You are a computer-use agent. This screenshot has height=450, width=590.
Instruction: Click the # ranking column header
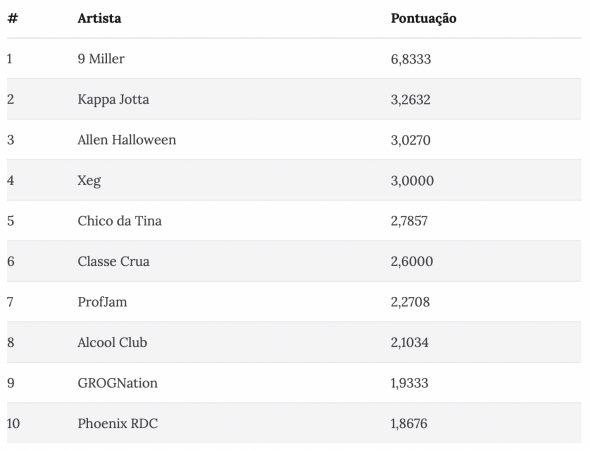click(x=12, y=18)
